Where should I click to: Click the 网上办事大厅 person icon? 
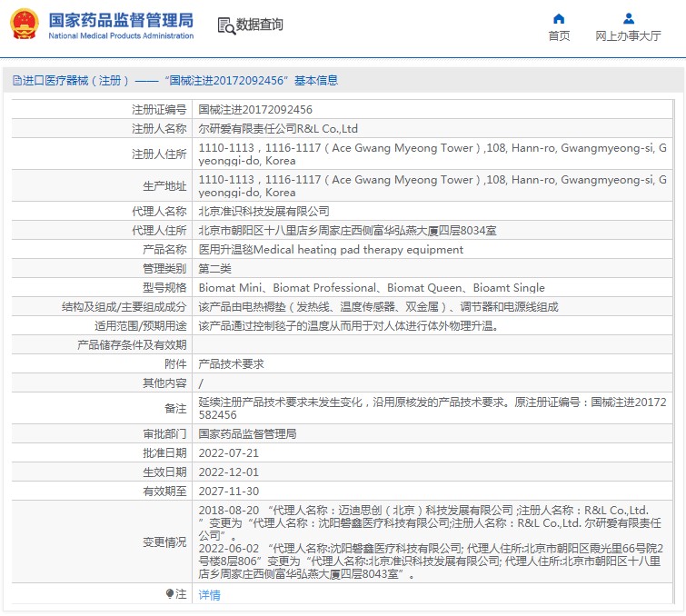(x=628, y=18)
